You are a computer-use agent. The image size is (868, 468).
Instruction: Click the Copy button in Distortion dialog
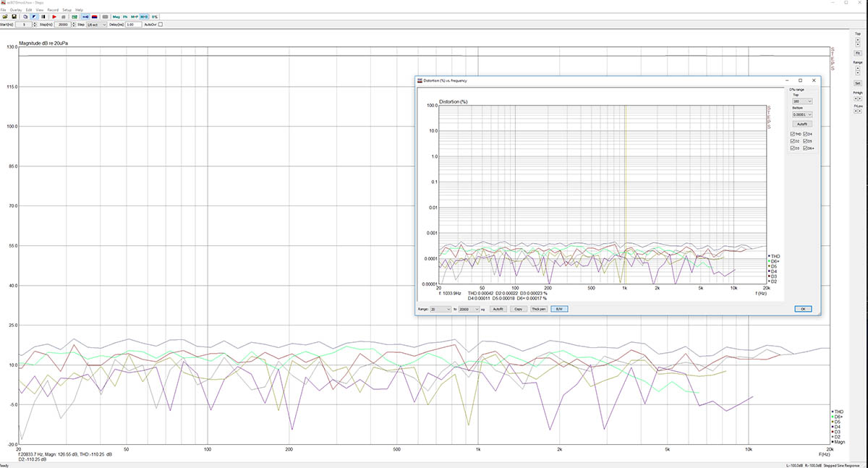click(x=518, y=309)
